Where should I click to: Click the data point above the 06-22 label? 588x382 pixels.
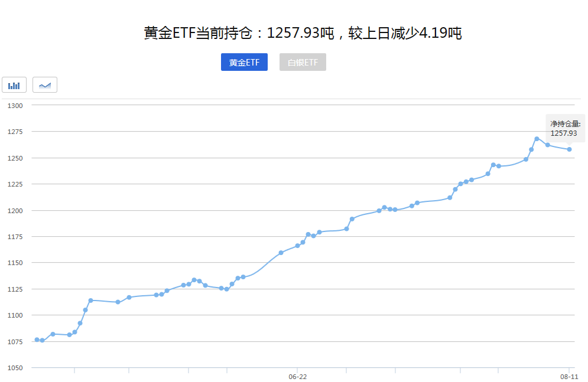(x=297, y=245)
